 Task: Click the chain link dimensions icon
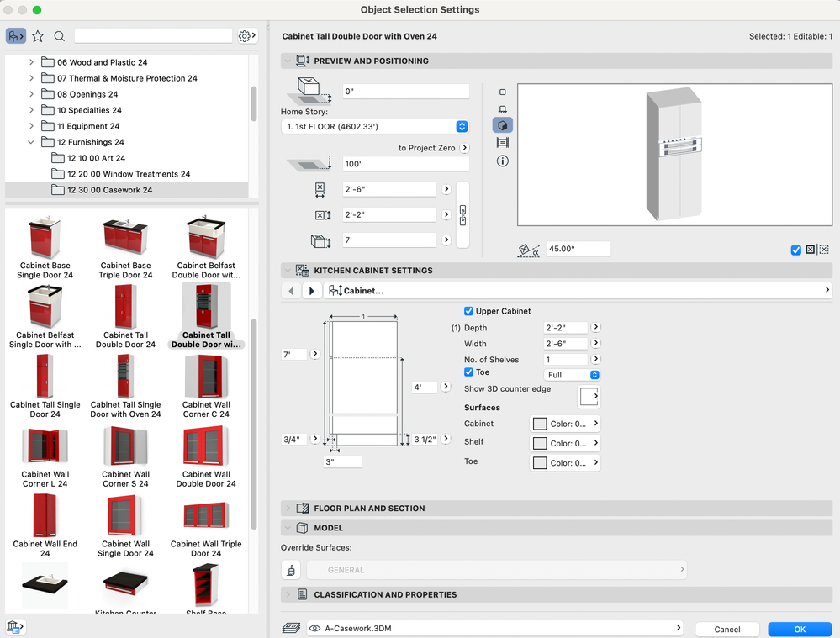point(462,214)
